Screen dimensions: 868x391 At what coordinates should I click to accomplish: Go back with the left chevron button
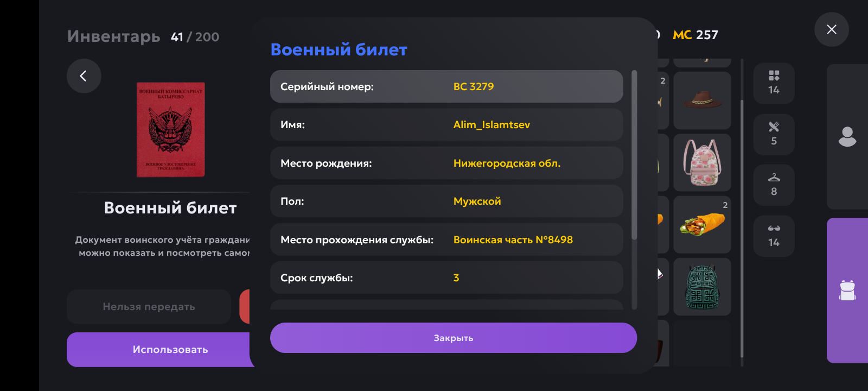pyautogui.click(x=84, y=76)
